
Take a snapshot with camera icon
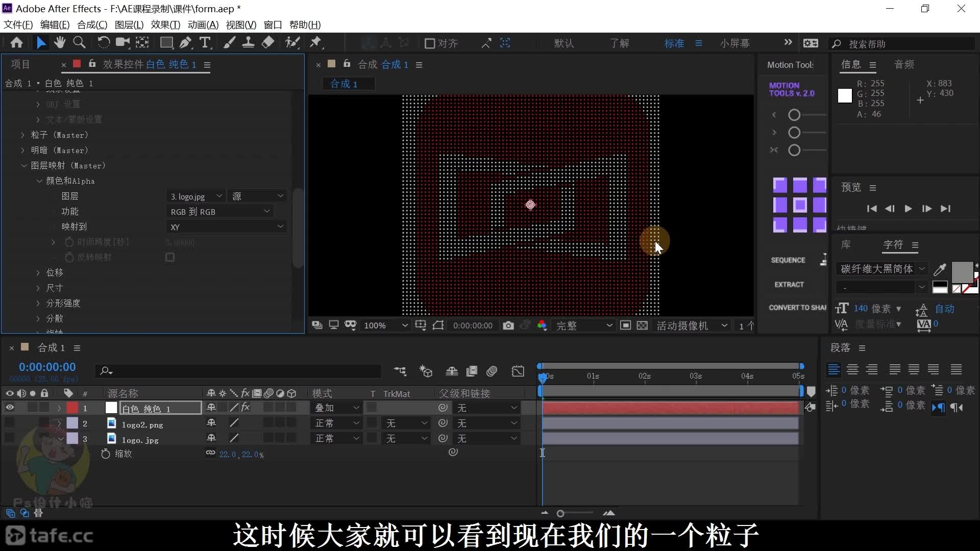[508, 325]
